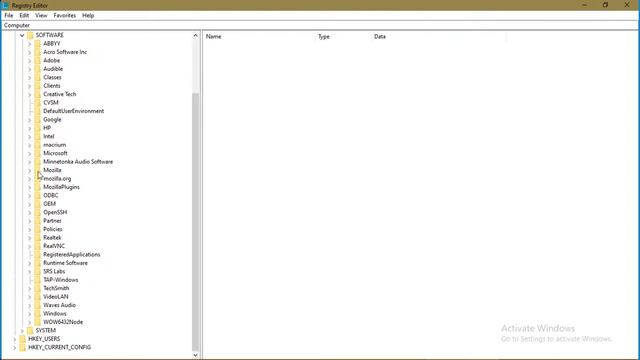
Task: Click the HP folder icon
Action: coord(38,128)
